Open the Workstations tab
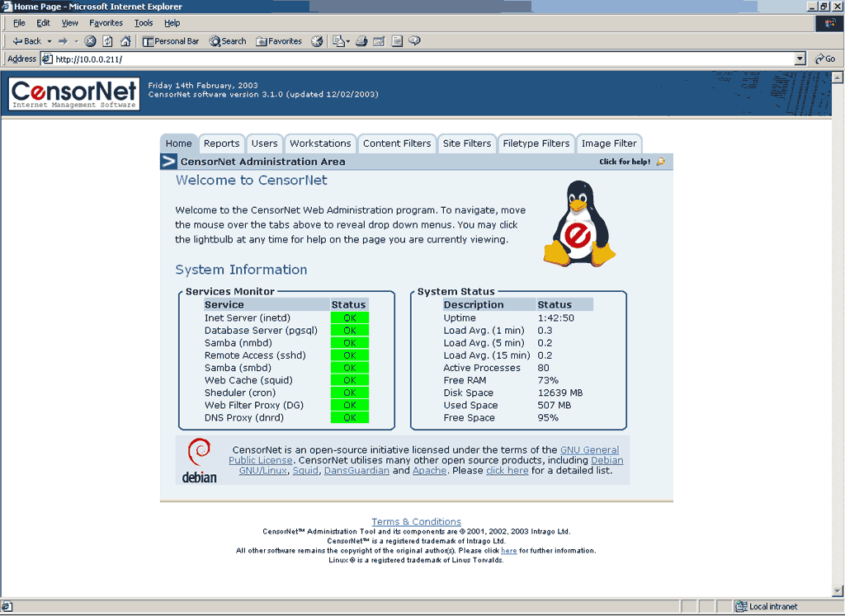This screenshot has height=616, width=845. [320, 143]
